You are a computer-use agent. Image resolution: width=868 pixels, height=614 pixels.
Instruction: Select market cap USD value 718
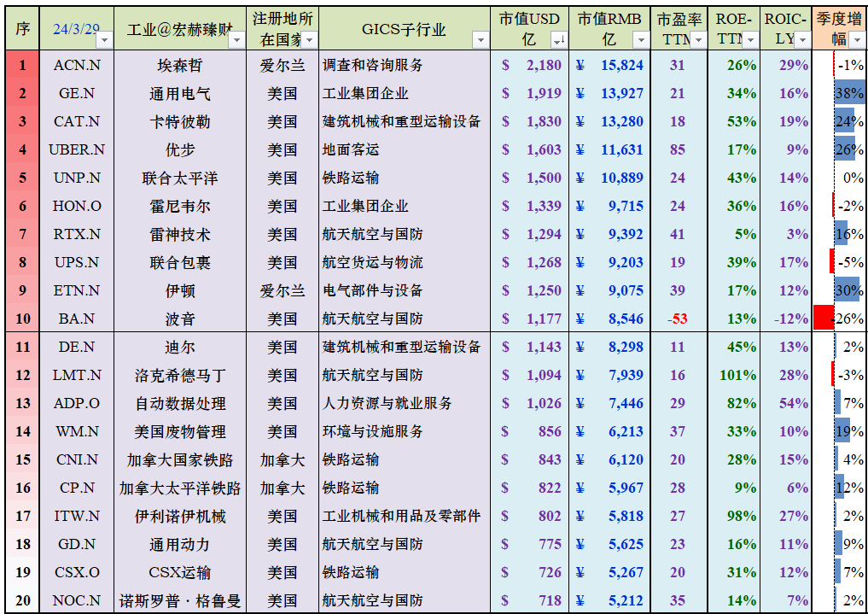tap(551, 600)
